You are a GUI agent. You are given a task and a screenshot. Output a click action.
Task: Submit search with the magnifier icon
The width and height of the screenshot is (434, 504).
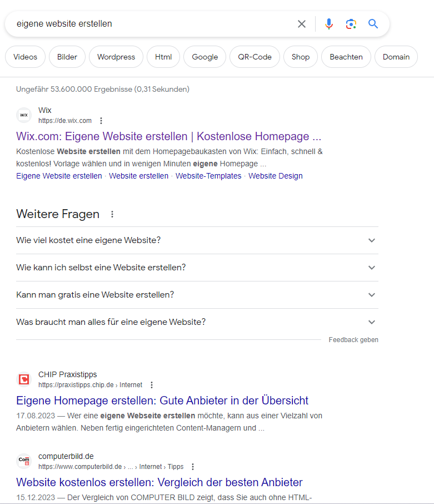[x=373, y=24]
